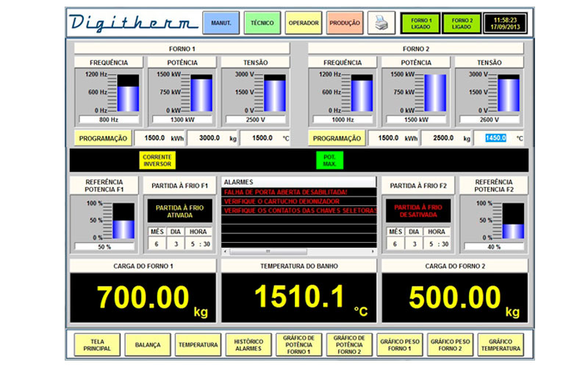View the Gráfico Temperatura chart
This screenshot has width=588, height=368.
pos(501,344)
